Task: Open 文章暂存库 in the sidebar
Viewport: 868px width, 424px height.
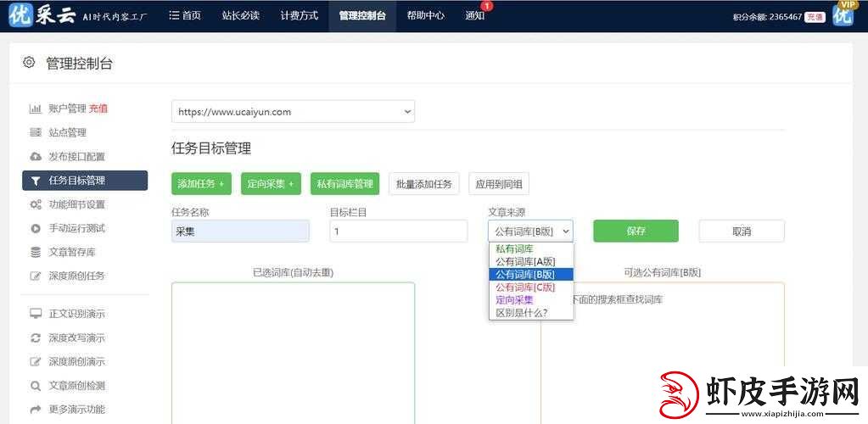Action: click(72, 252)
